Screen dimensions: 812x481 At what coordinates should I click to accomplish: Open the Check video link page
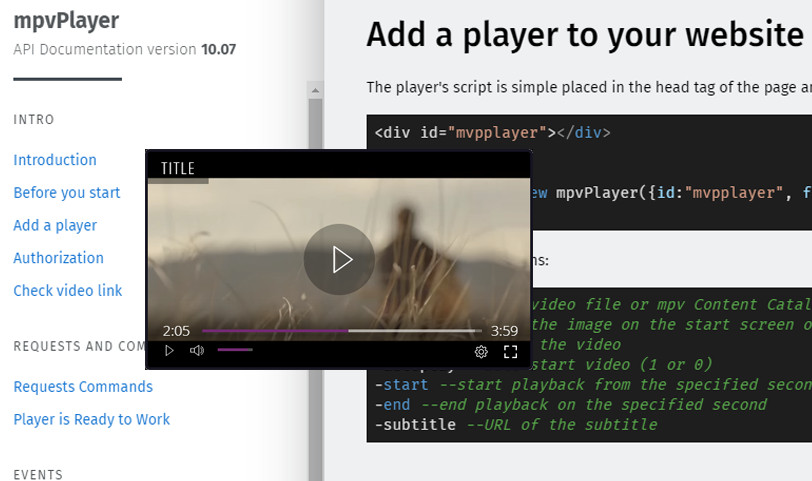[68, 290]
